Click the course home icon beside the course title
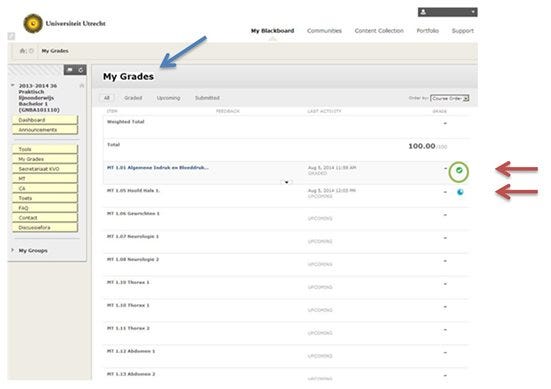Image resolution: width=551 pixels, height=389 pixels. point(82,86)
